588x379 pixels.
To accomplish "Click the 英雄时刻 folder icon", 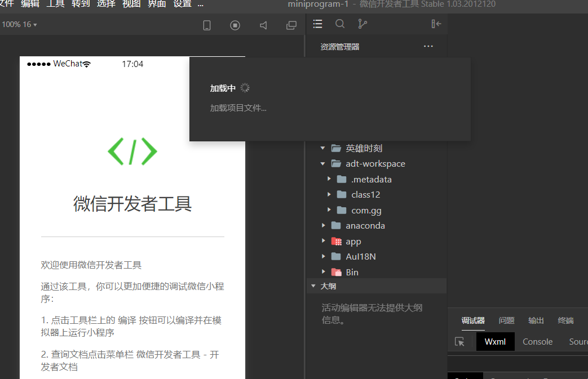I will pyautogui.click(x=336, y=148).
